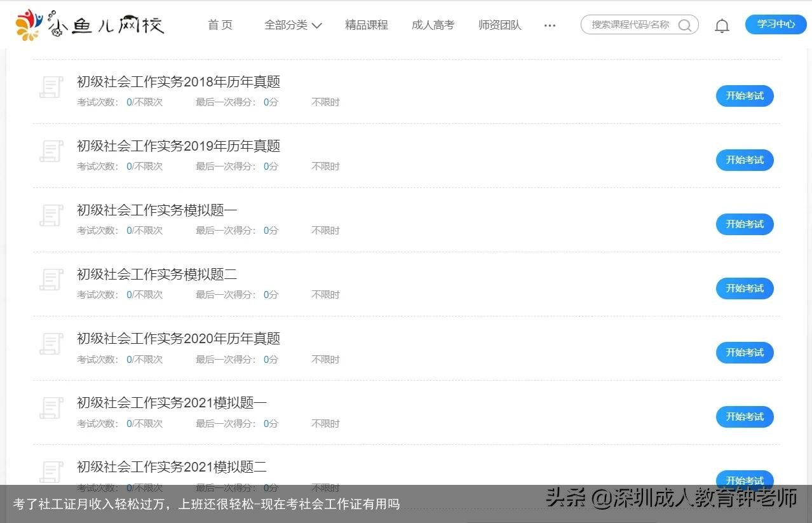Viewport: 812px width, 523px height.
Task: Click the document icon beside 初级社会工作实务模拟题一
Action: (x=51, y=215)
